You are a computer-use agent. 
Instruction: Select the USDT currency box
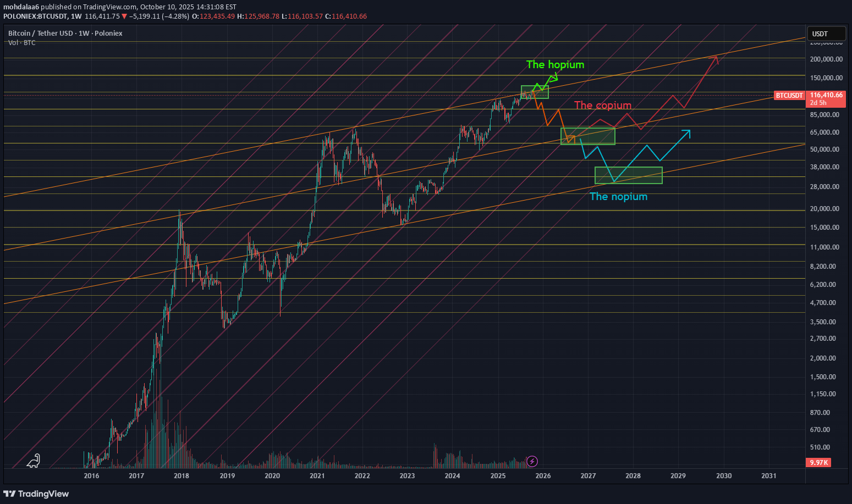pos(826,34)
